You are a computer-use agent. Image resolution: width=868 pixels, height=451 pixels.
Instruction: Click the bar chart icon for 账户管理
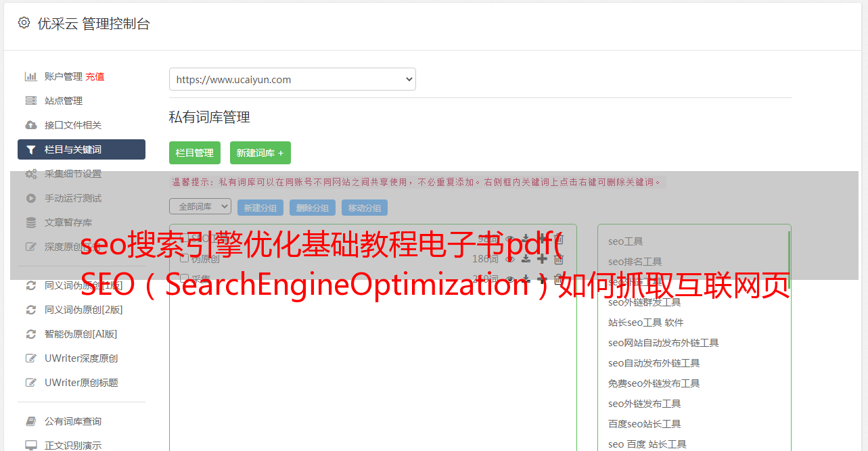click(x=30, y=76)
